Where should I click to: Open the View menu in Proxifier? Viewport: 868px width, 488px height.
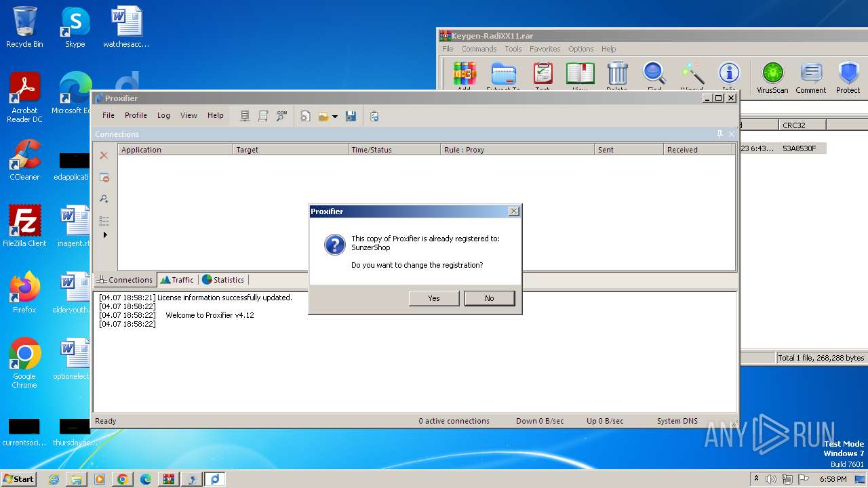[x=189, y=115]
